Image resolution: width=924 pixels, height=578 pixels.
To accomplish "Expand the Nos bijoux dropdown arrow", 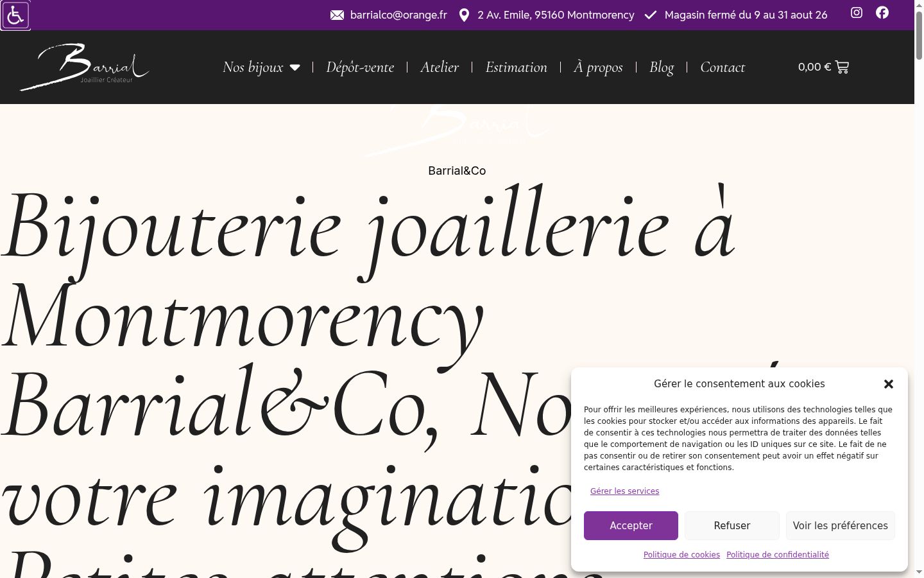I will click(x=295, y=67).
